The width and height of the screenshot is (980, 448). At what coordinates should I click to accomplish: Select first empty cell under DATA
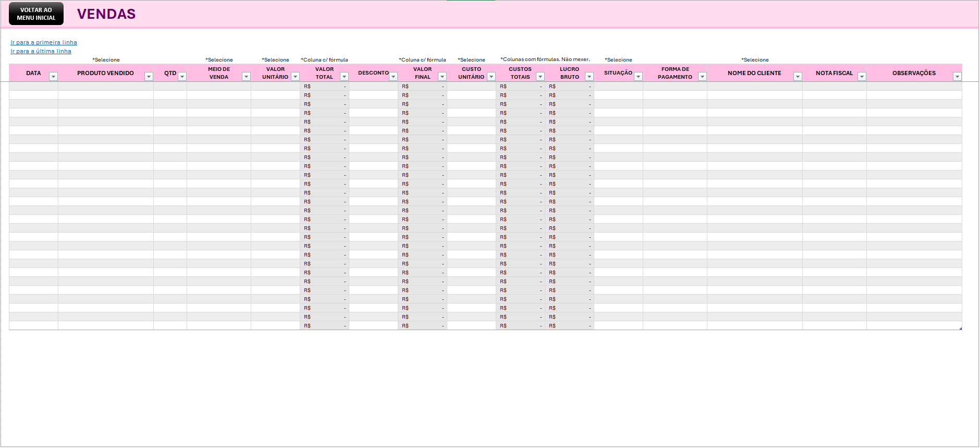pyautogui.click(x=33, y=87)
